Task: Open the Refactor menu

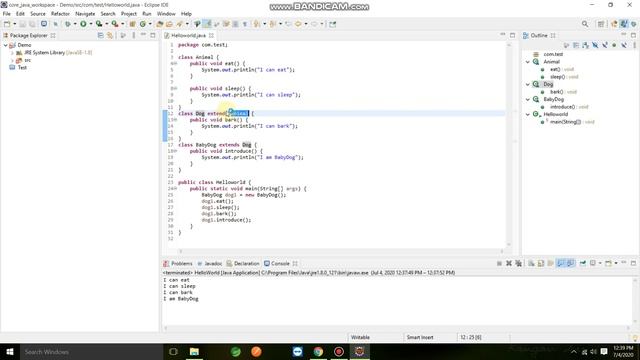Action: (x=60, y=13)
